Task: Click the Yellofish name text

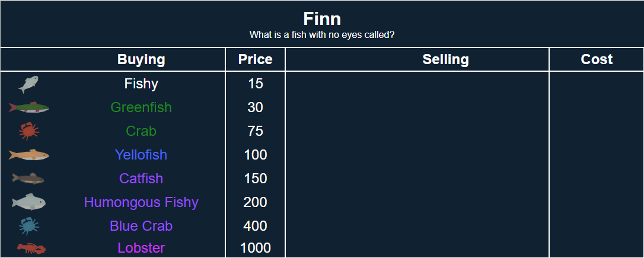Action: [141, 155]
